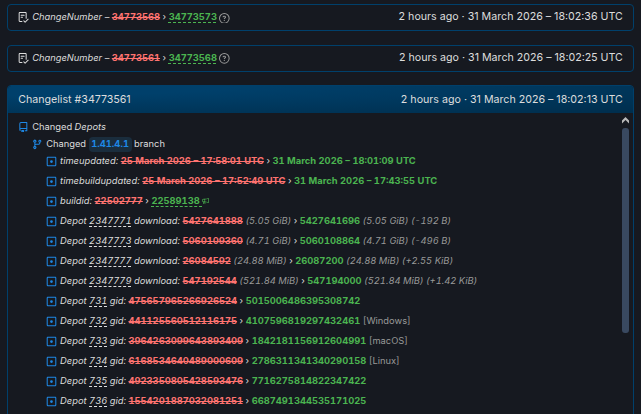
Task: Click scrollbar up arrow in changelist panel
Action: click(x=625, y=120)
